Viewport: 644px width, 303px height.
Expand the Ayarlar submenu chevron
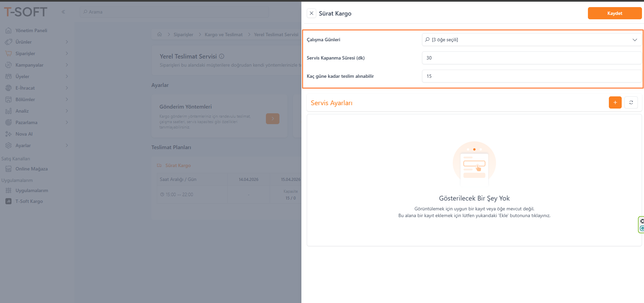67,145
